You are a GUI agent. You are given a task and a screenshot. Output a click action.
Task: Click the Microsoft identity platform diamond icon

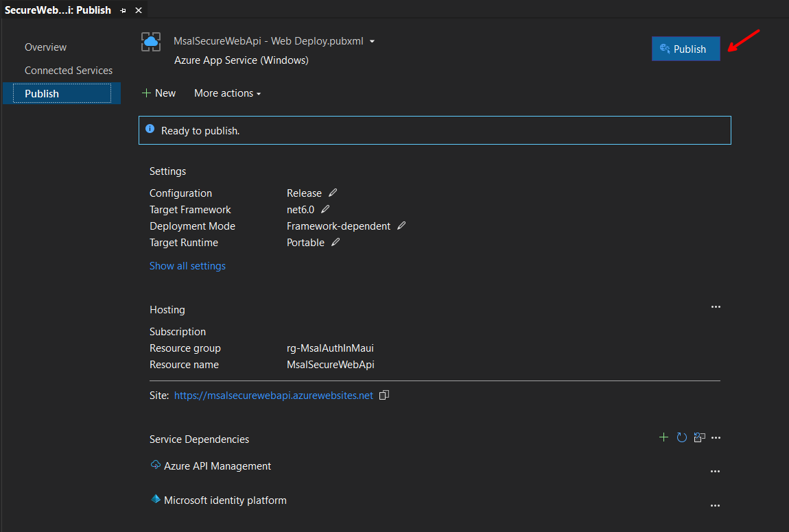[x=156, y=499]
